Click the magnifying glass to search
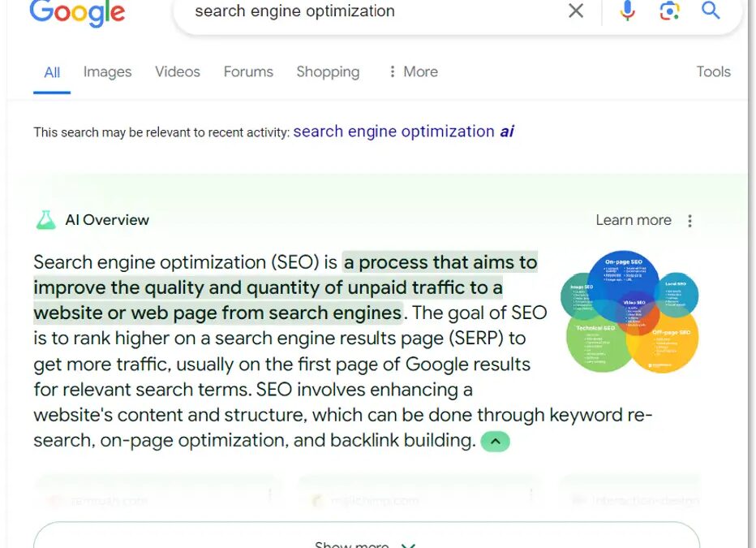The width and height of the screenshot is (756, 548). click(x=711, y=11)
